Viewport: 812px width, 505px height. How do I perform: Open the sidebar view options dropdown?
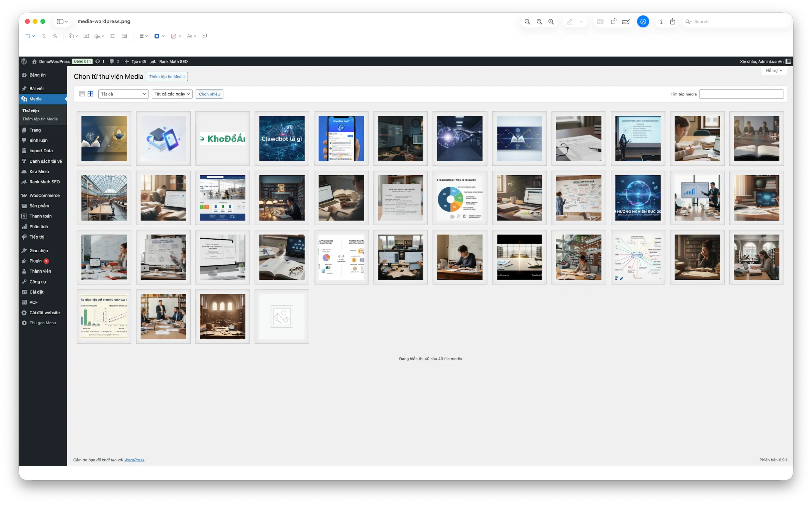click(x=62, y=21)
